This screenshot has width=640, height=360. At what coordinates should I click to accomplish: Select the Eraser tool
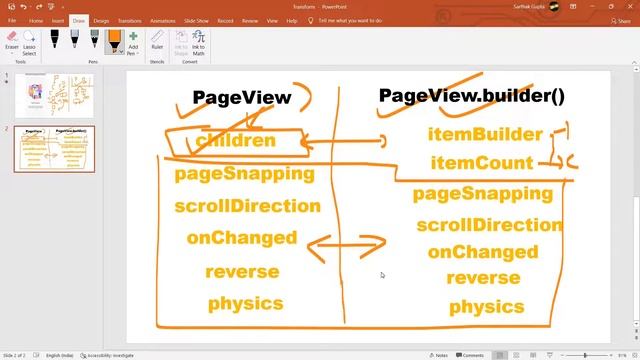12,40
